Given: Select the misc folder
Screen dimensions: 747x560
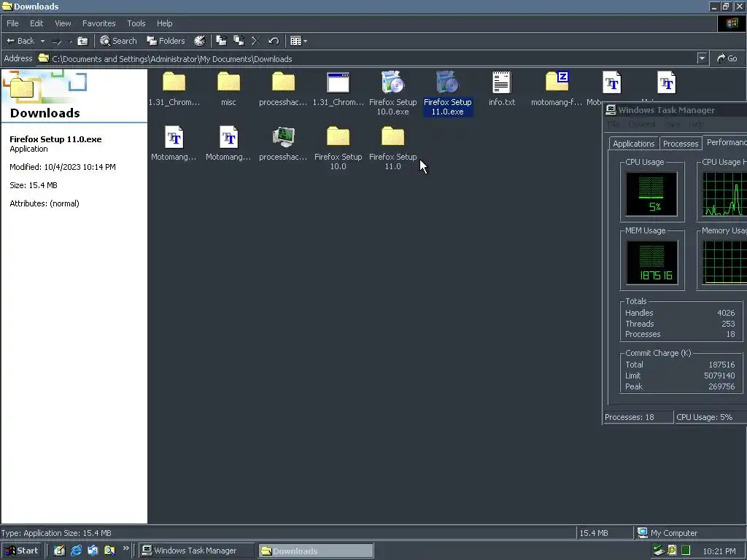Looking at the screenshot, I should tap(228, 88).
